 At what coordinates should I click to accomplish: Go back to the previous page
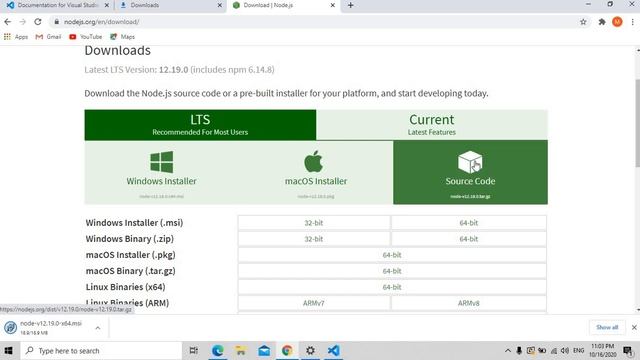8,22
